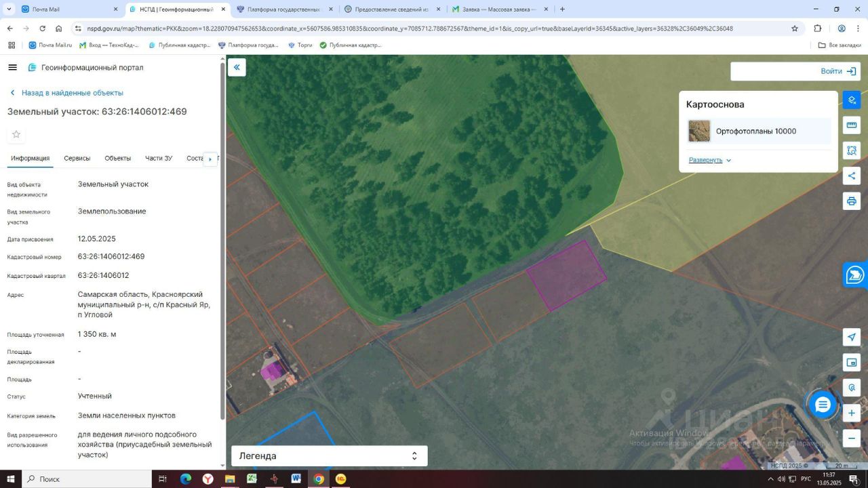The width and height of the screenshot is (868, 488).
Task: Locate my position on the map
Action: (x=852, y=338)
